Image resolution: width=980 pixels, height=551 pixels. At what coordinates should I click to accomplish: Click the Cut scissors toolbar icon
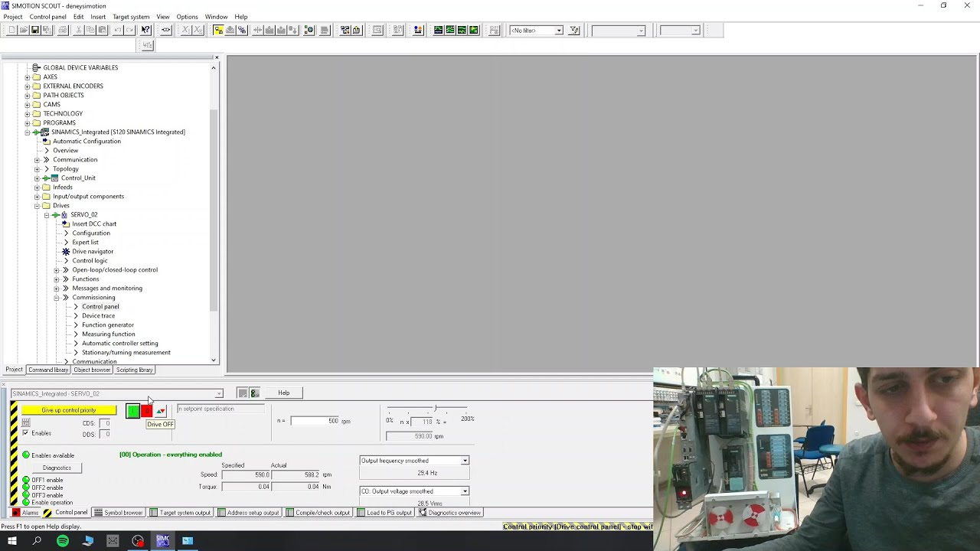tap(79, 30)
